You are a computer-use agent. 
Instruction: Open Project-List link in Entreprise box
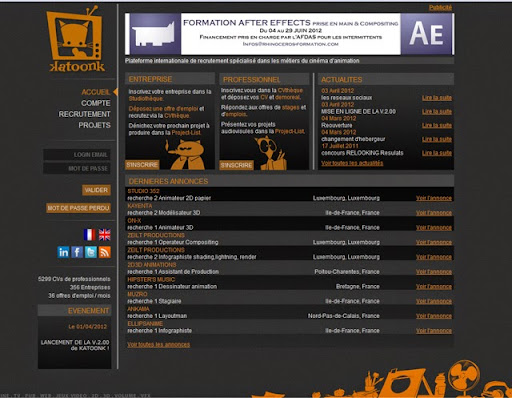click(186, 133)
